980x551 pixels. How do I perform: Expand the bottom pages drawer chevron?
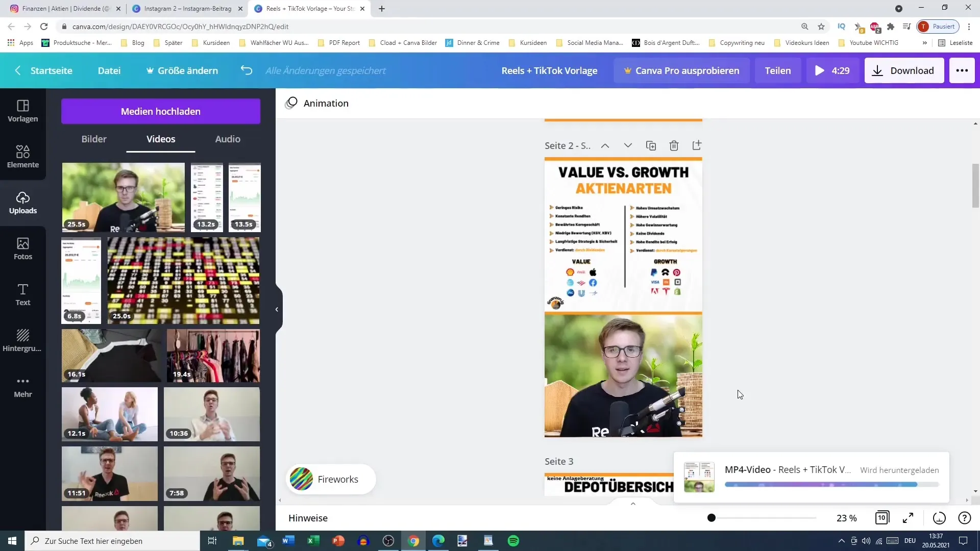tap(633, 504)
